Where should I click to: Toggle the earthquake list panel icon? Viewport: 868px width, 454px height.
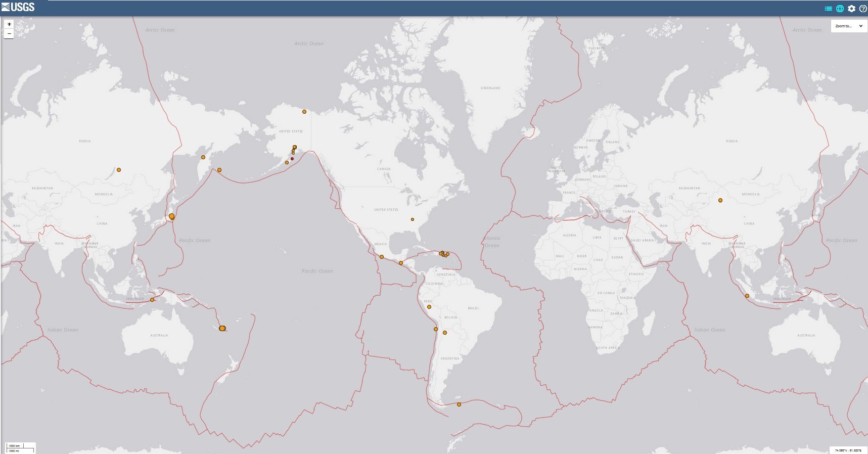[828, 9]
